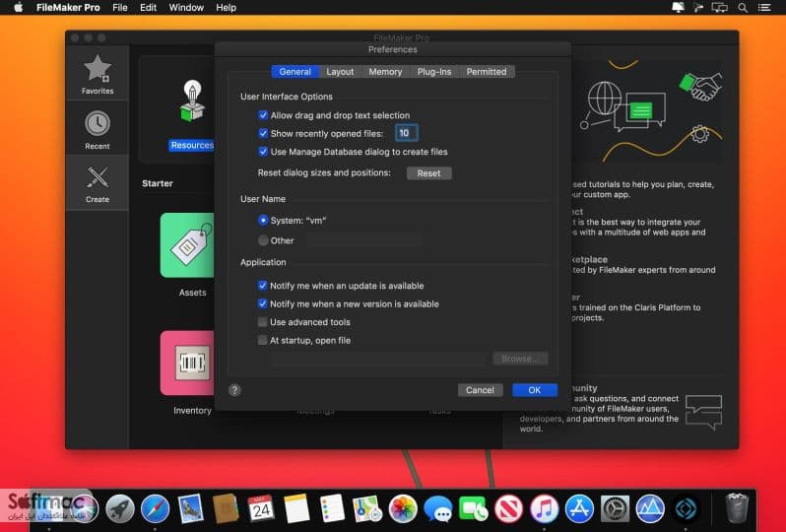The height and width of the screenshot is (532, 786).
Task: Switch to the Permitted preferences tab
Action: pyautogui.click(x=487, y=72)
